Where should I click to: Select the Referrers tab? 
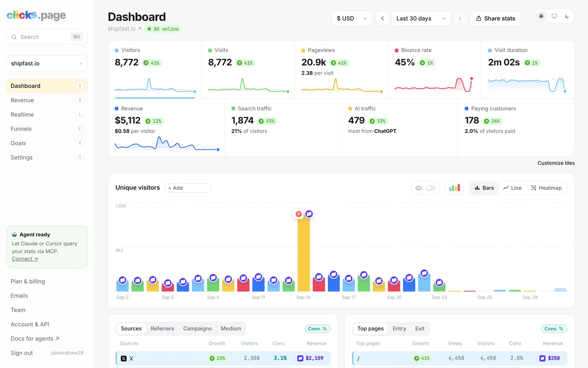[x=162, y=329]
